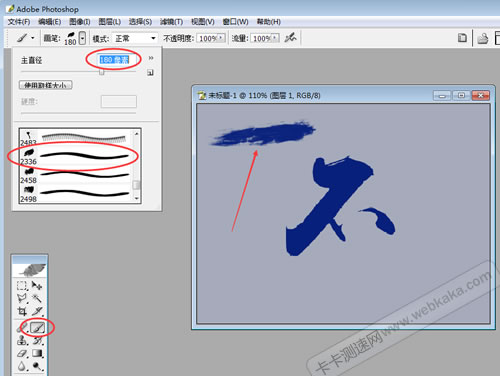Select the Dodge tool
The height and width of the screenshot is (376, 500).
tap(37, 366)
